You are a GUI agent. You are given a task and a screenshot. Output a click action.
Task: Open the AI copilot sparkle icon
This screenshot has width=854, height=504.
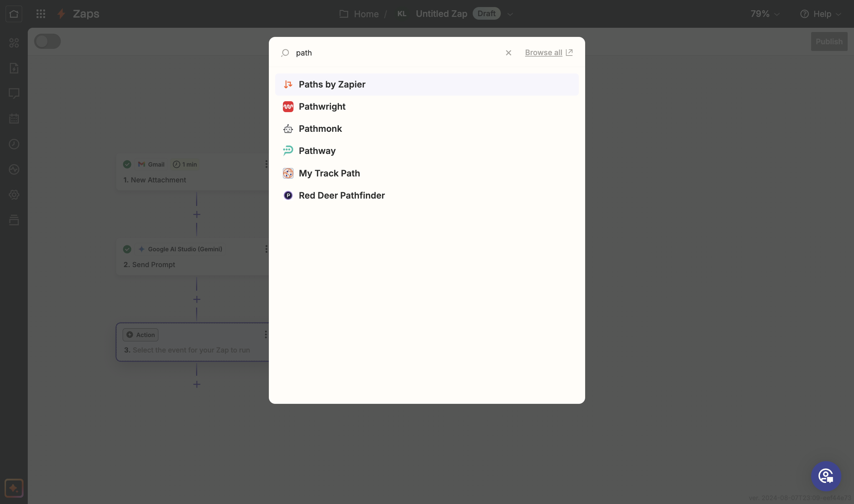pyautogui.click(x=14, y=488)
